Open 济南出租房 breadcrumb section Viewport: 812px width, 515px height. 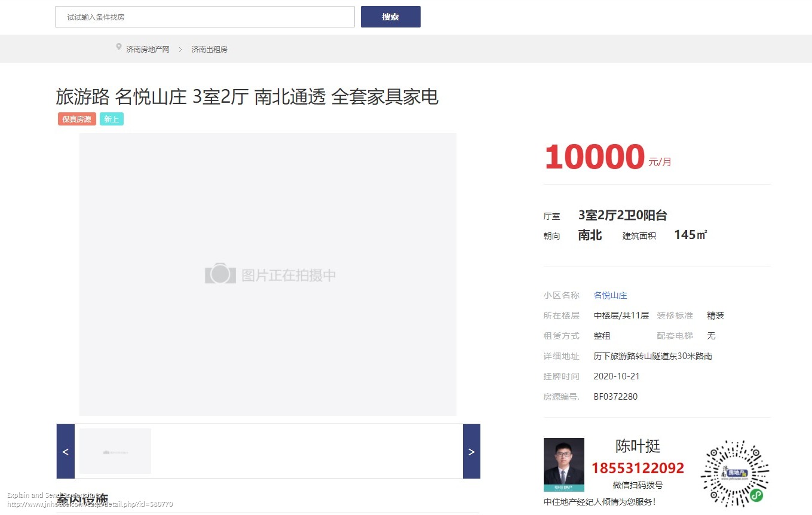tap(209, 50)
